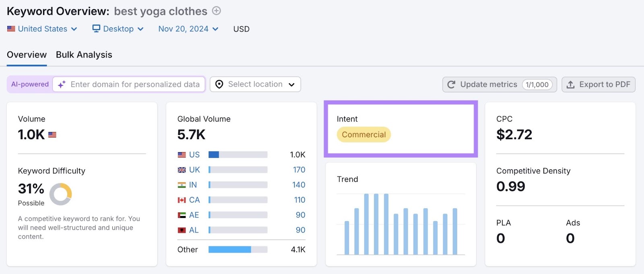The height and width of the screenshot is (274, 644).
Task: Click the Export to PDF button
Action: [599, 84]
